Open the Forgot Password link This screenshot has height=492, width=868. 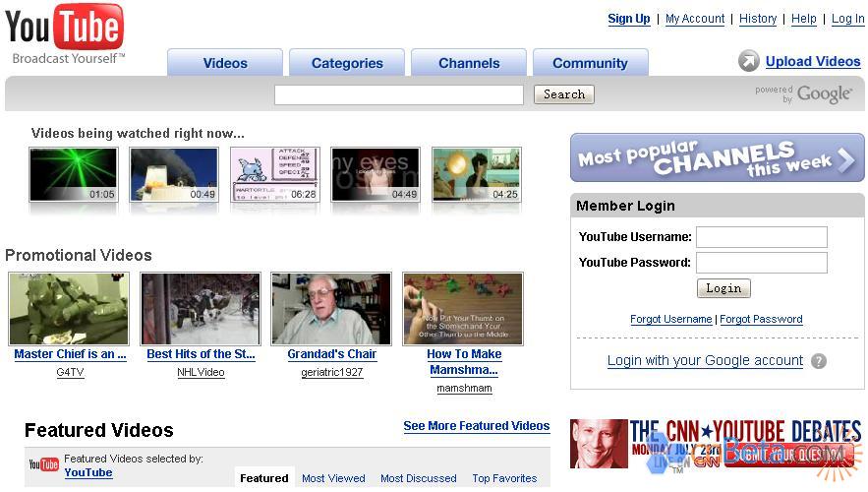click(x=761, y=319)
